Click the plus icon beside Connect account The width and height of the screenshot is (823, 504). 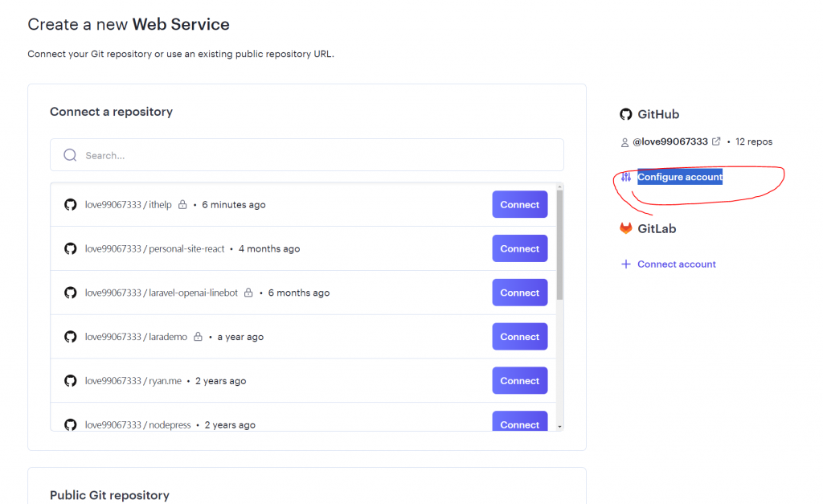tap(626, 264)
